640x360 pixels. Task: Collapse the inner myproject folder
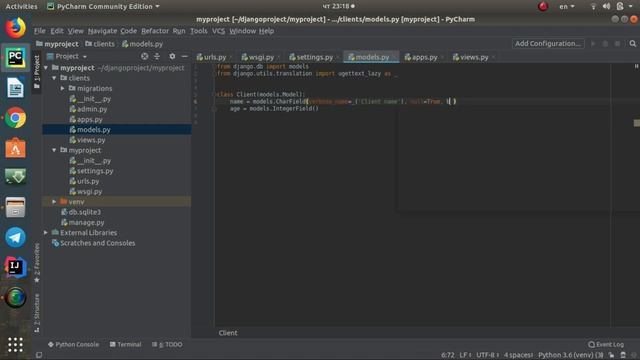[x=54, y=150]
